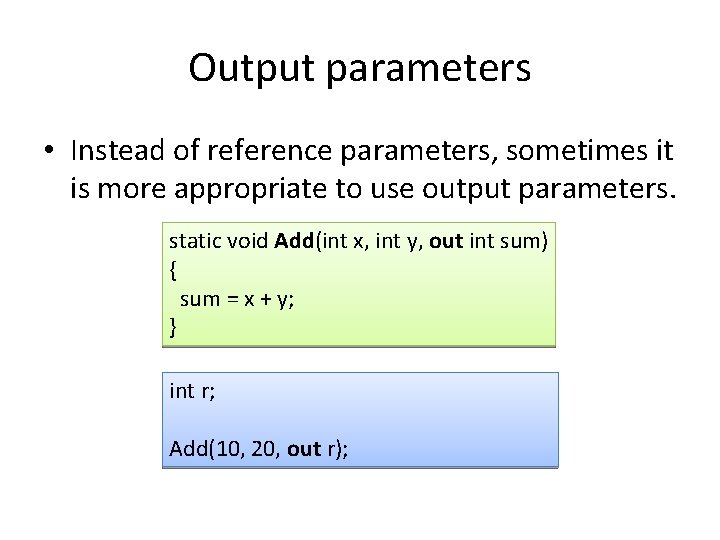This screenshot has width=720, height=540.
Task: Click the bold "Add" method name in signature
Action: click(x=294, y=241)
